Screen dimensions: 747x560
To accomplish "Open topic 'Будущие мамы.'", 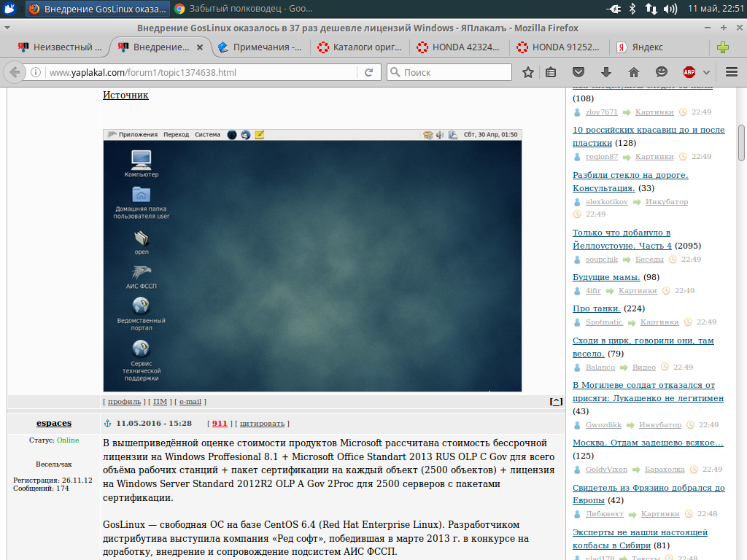I will coord(606,277).
